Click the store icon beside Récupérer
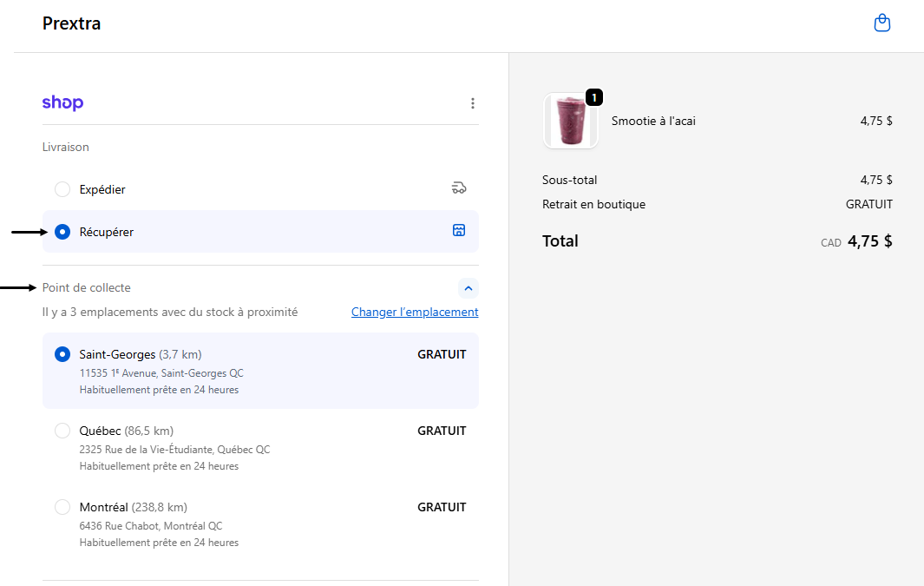This screenshot has height=586, width=924. (x=459, y=230)
